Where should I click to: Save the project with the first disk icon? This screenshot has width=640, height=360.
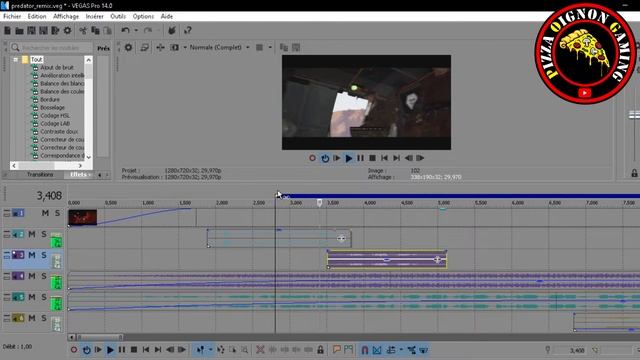(31, 31)
